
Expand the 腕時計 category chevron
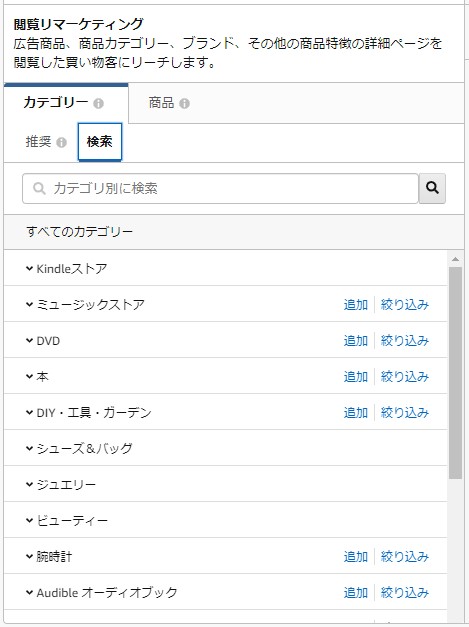(x=29, y=556)
